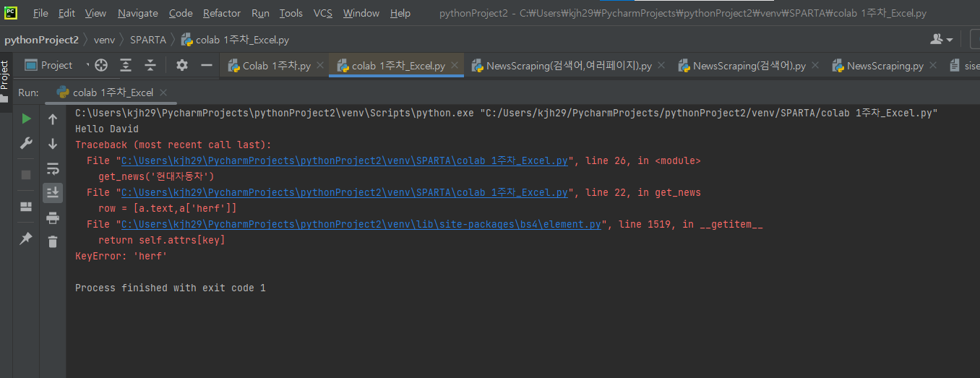Select opened file target icon in the Project toolbar
Image resolution: width=980 pixels, height=378 pixels.
pyautogui.click(x=101, y=65)
